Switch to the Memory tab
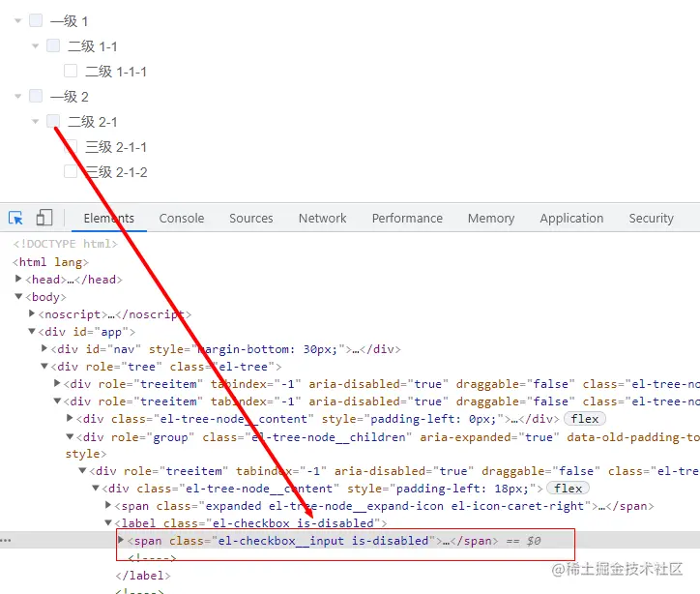 pyautogui.click(x=491, y=218)
